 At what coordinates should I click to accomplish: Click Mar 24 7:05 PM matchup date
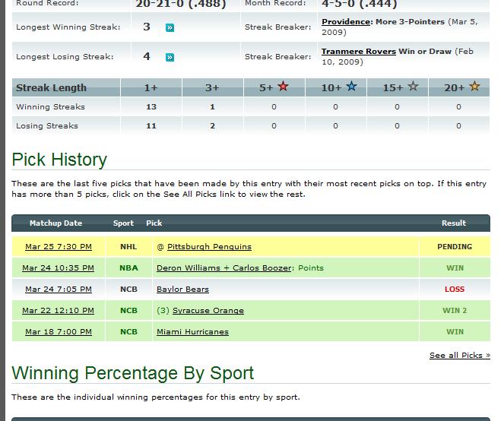(x=59, y=290)
